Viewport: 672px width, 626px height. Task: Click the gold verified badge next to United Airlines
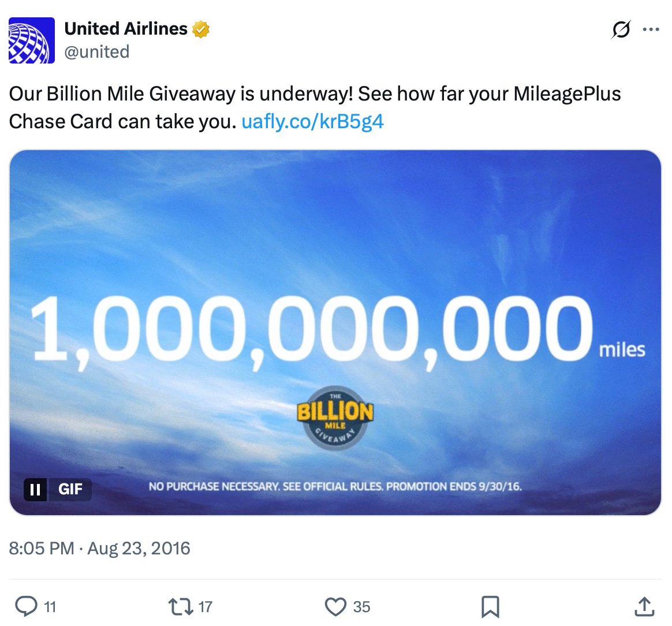coord(201,28)
